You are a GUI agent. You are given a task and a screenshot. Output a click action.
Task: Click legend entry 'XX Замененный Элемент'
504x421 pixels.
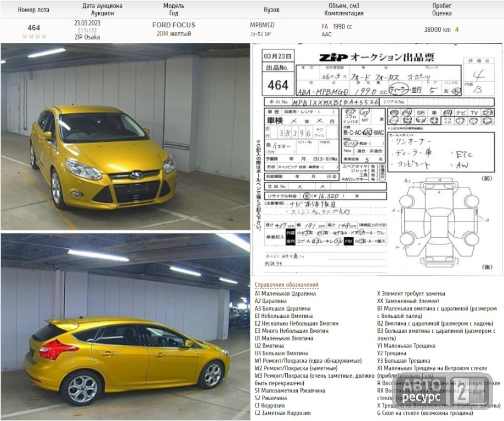pos(408,301)
